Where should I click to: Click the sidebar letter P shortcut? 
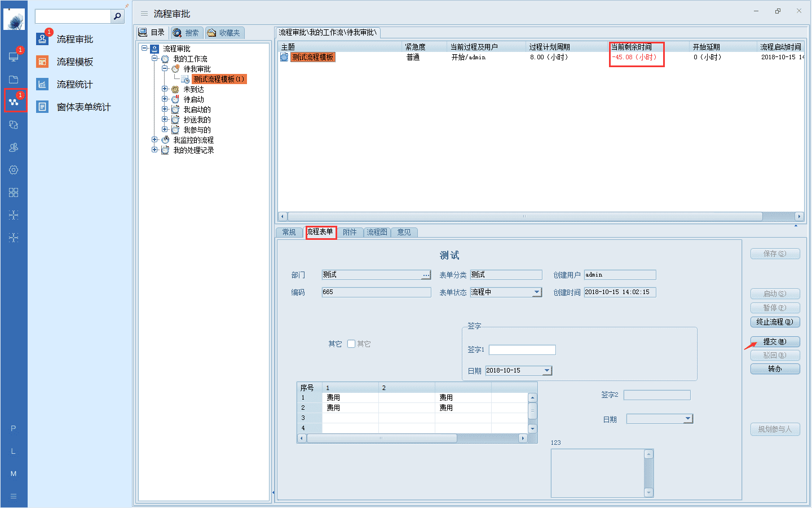pos(14,428)
